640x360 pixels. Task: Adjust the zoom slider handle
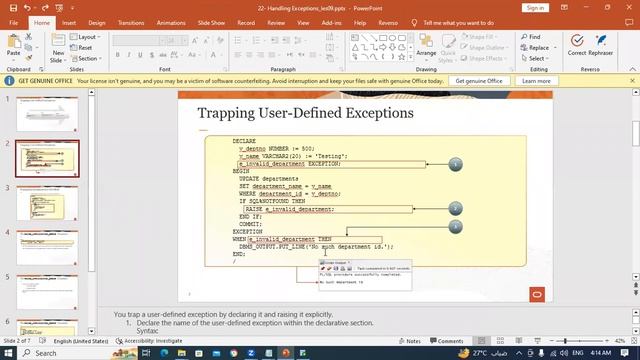tap(565, 341)
